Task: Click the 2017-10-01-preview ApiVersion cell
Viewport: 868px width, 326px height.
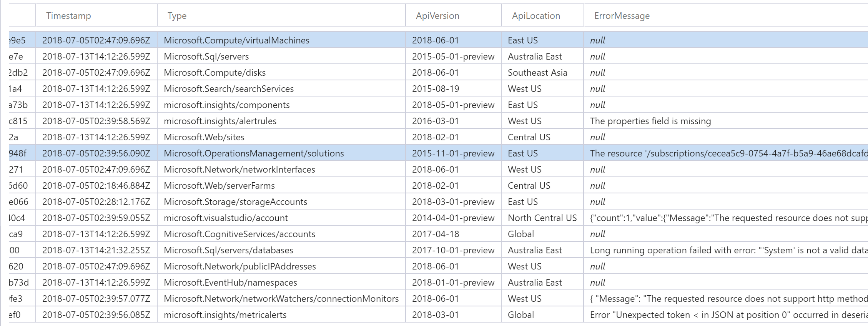Action: coord(453,250)
